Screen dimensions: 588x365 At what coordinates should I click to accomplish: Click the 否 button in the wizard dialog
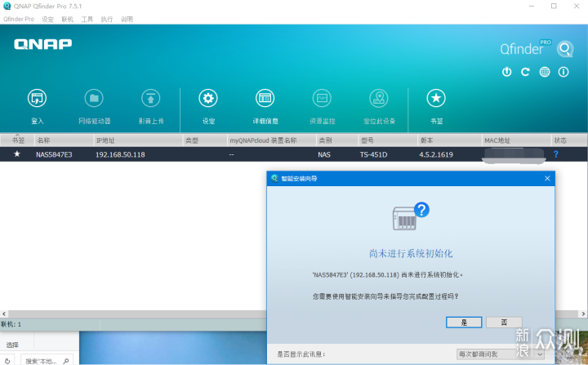[504, 323]
